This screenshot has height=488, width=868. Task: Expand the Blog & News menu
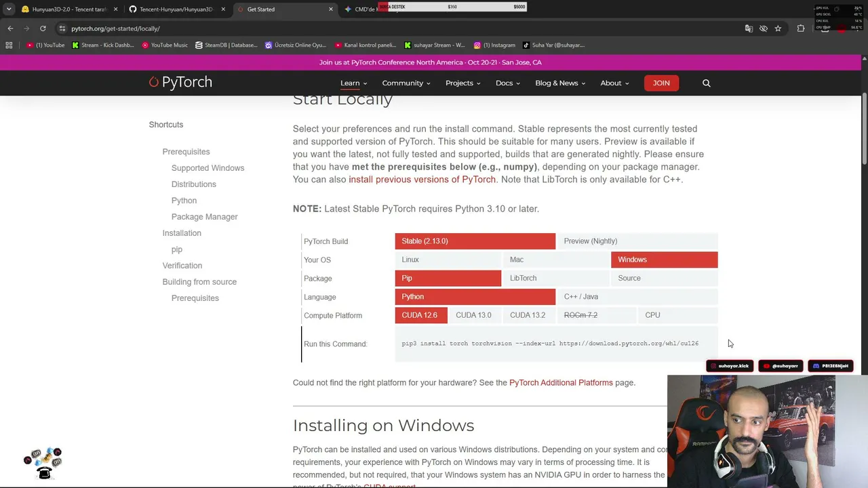coord(560,83)
